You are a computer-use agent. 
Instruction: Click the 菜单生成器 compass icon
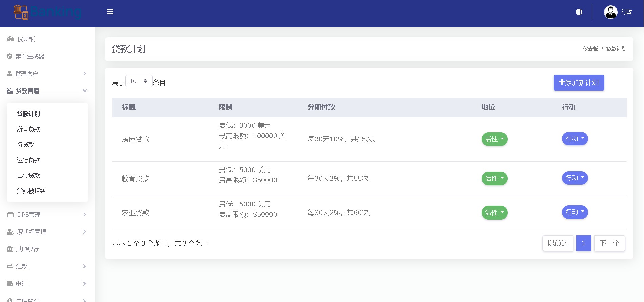[x=9, y=56]
